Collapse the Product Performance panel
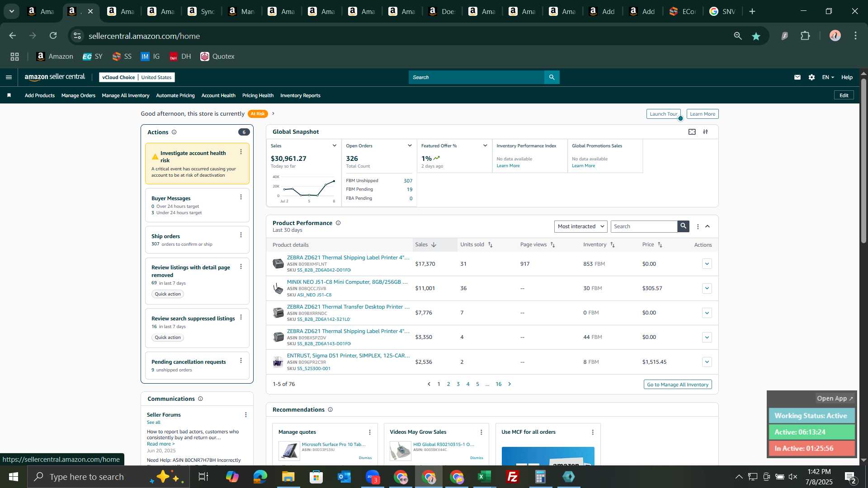 [708, 227]
